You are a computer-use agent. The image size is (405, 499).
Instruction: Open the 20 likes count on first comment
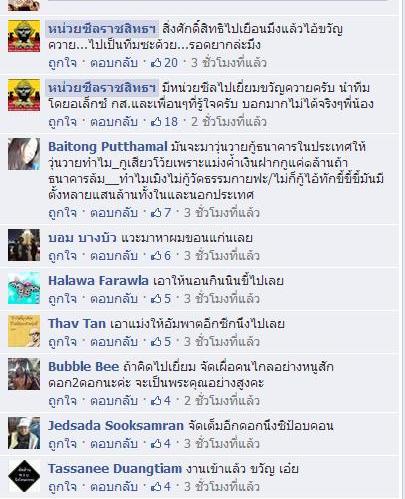point(164,63)
